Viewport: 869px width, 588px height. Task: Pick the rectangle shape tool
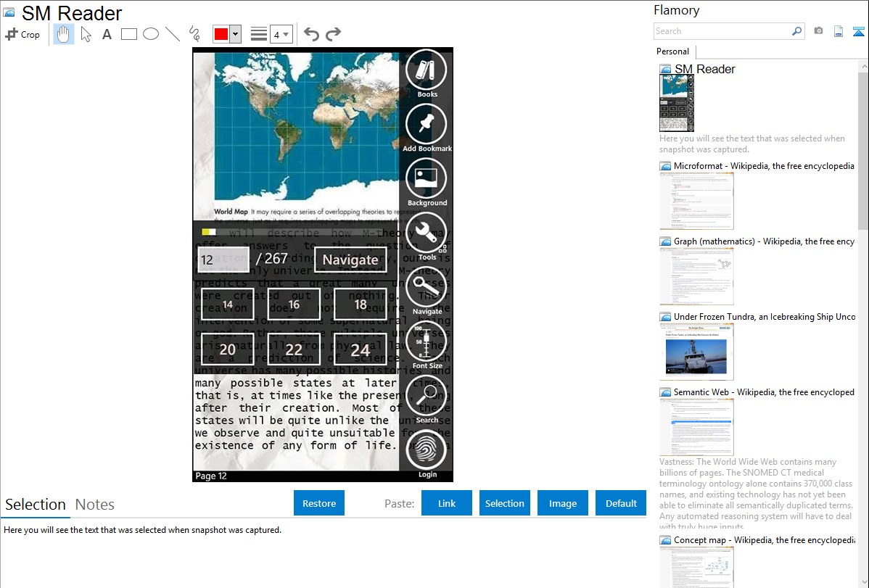click(x=129, y=34)
